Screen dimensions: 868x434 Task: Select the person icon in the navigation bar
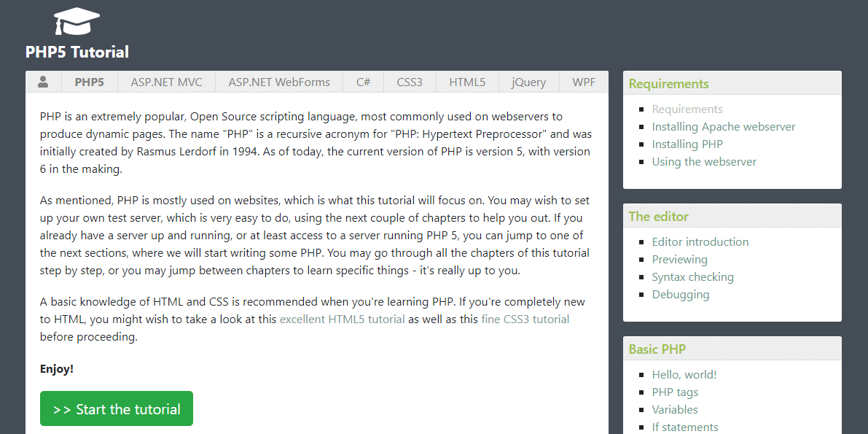coord(43,82)
